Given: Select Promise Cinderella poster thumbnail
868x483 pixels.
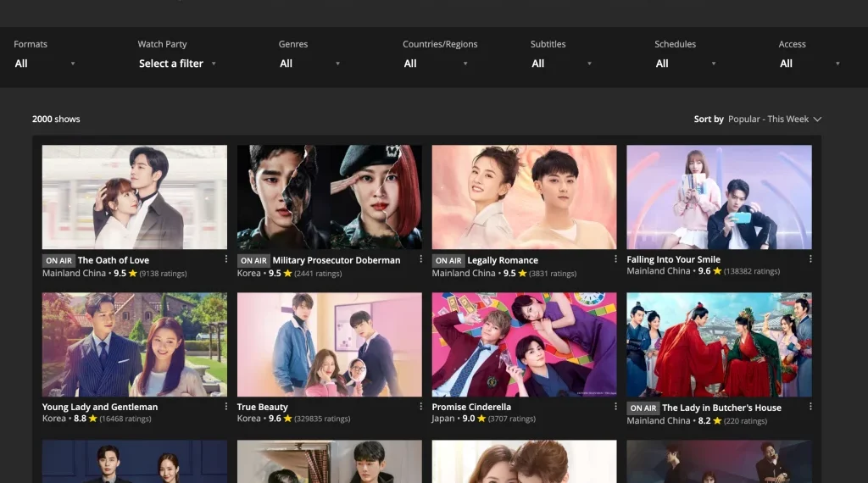Looking at the screenshot, I should click(524, 344).
